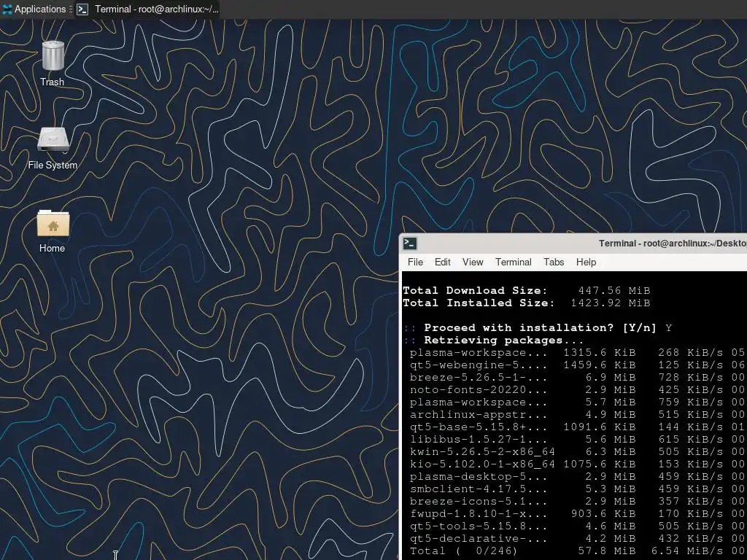Screen dimensions: 747x560
Task: Select the Terminal task in the top panel
Action: [x=147, y=9]
